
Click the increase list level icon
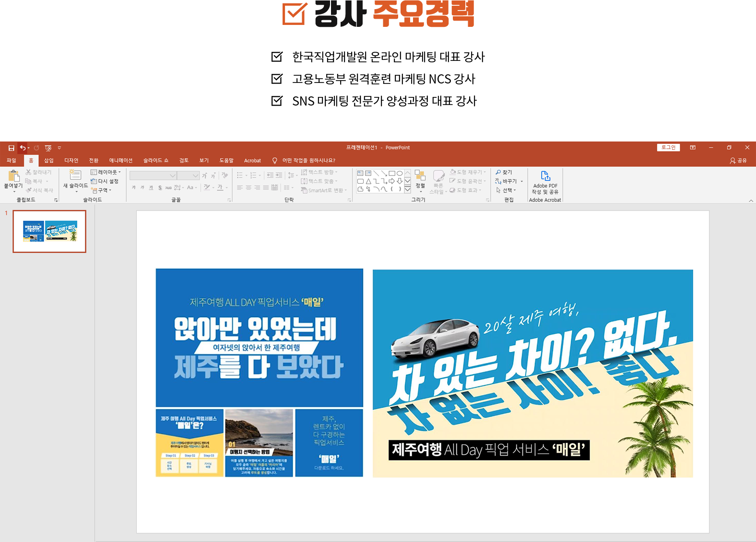[x=279, y=176]
